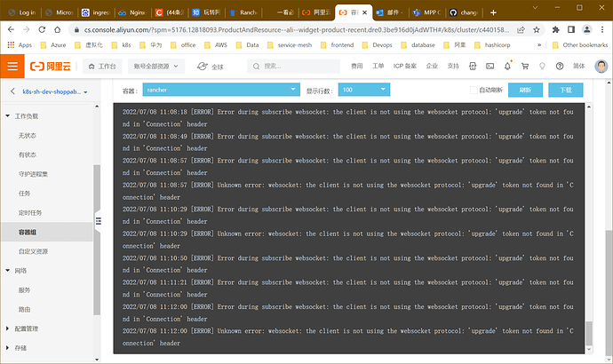The height and width of the screenshot is (364, 613).
Task: Collapse the 工作负载 tree section
Action: [x=9, y=116]
